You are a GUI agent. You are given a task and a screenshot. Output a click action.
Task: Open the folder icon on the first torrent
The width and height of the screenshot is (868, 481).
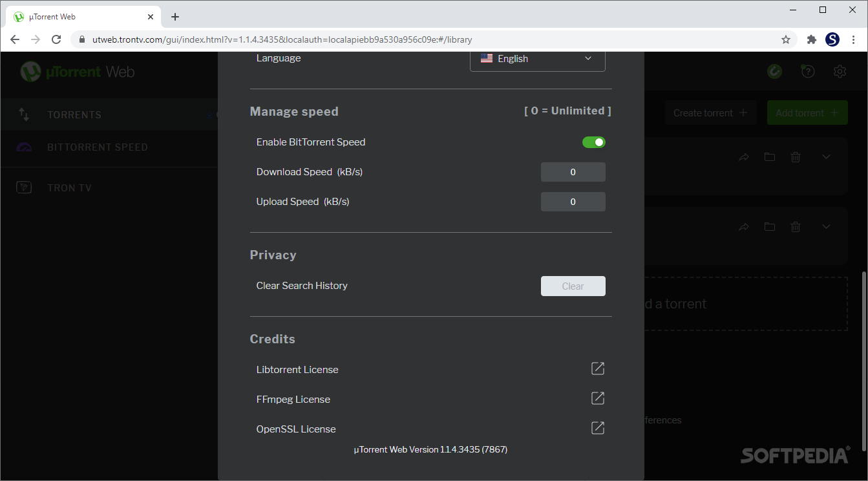click(770, 157)
